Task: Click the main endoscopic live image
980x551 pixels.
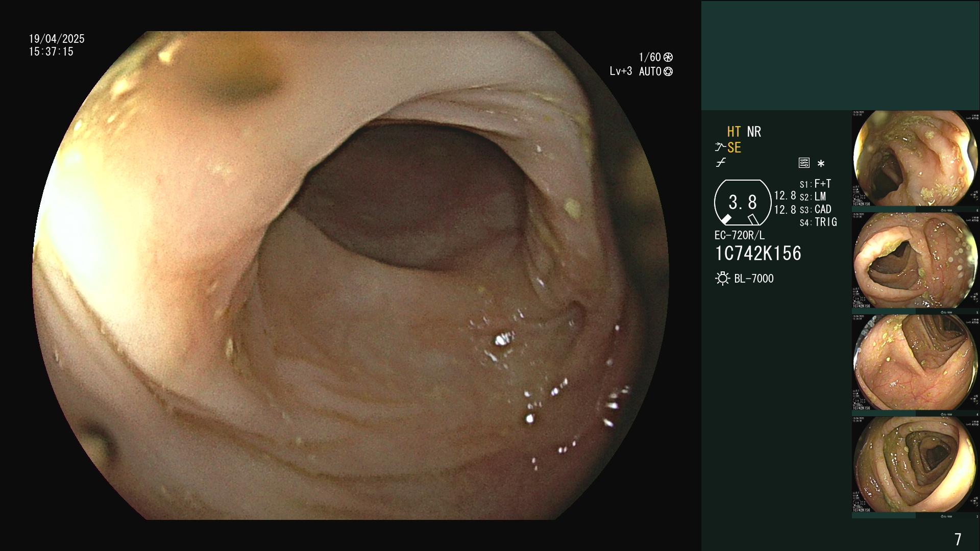Action: tap(351, 275)
